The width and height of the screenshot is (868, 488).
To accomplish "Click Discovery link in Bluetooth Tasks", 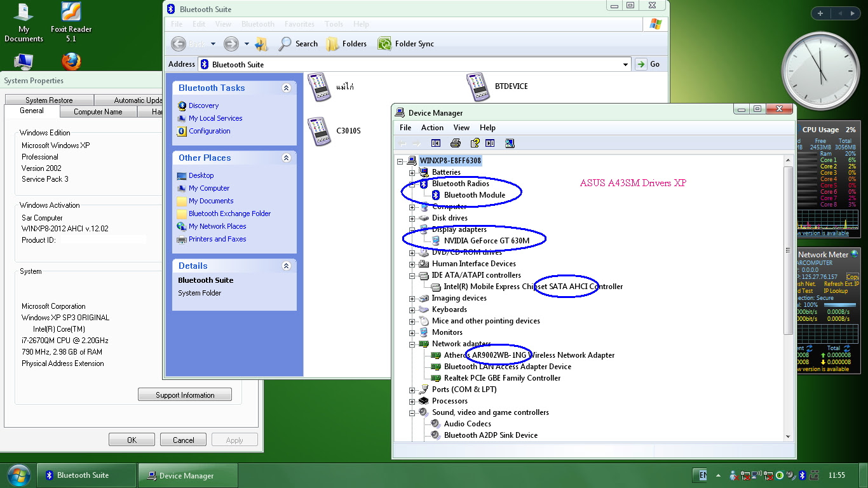I will click(203, 105).
